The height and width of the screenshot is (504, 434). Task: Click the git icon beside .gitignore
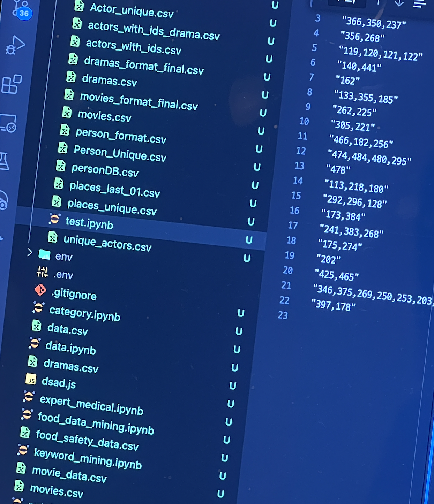pyautogui.click(x=40, y=290)
